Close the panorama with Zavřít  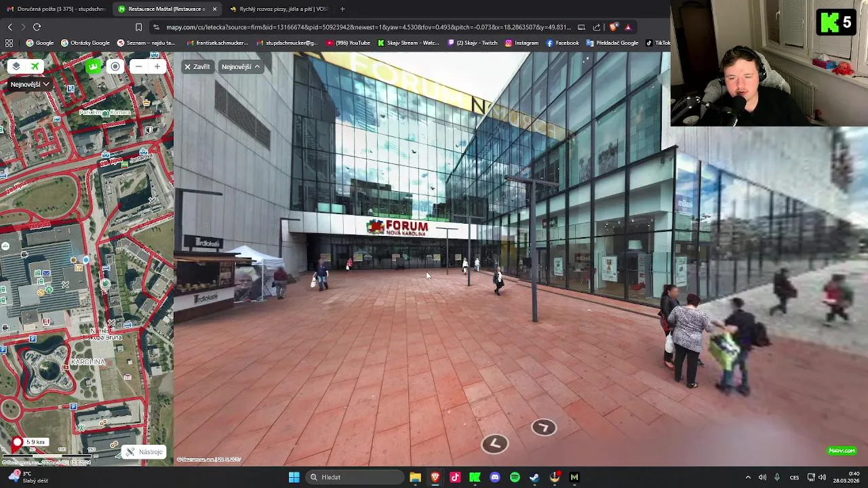[x=197, y=66]
